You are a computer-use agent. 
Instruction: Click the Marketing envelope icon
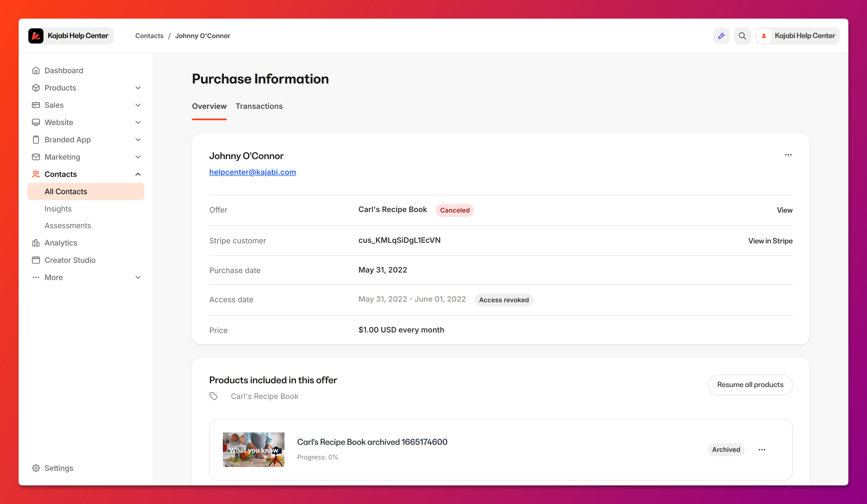pyautogui.click(x=36, y=157)
